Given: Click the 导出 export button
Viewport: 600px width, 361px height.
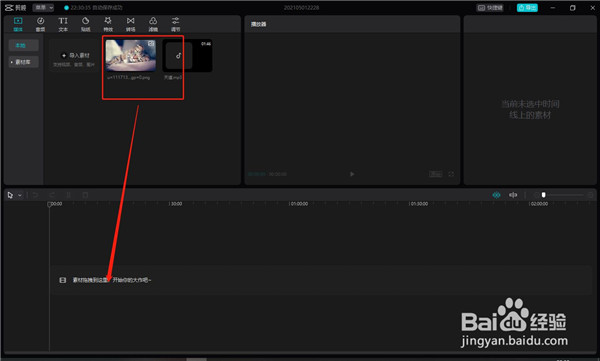Looking at the screenshot, I should 527,8.
